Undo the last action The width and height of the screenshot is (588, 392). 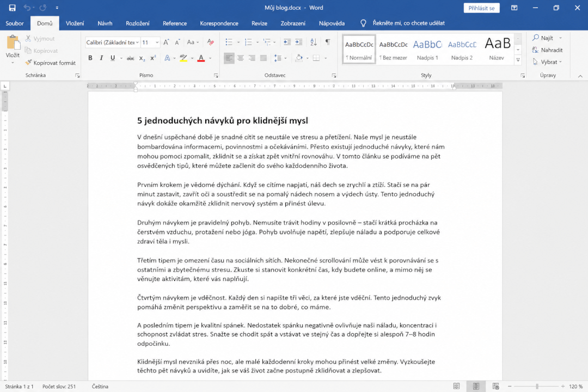[27, 8]
